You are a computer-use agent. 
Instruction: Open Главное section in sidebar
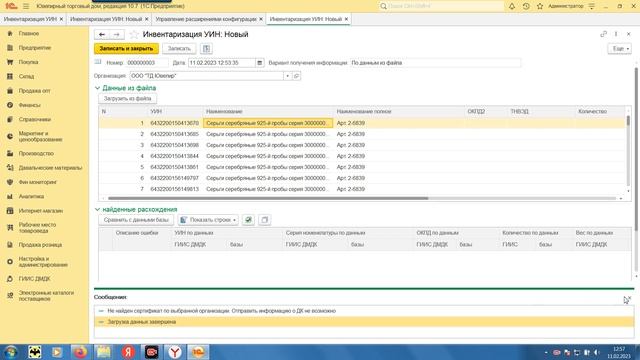29,33
